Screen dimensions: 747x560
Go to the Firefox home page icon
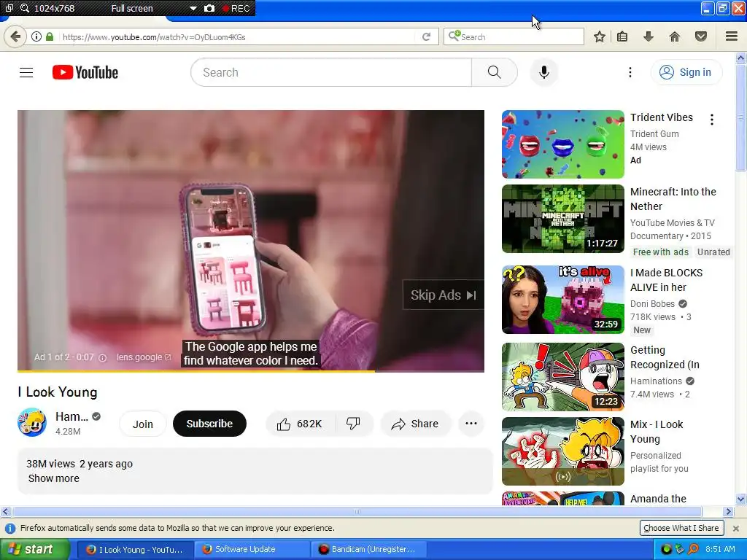click(675, 36)
